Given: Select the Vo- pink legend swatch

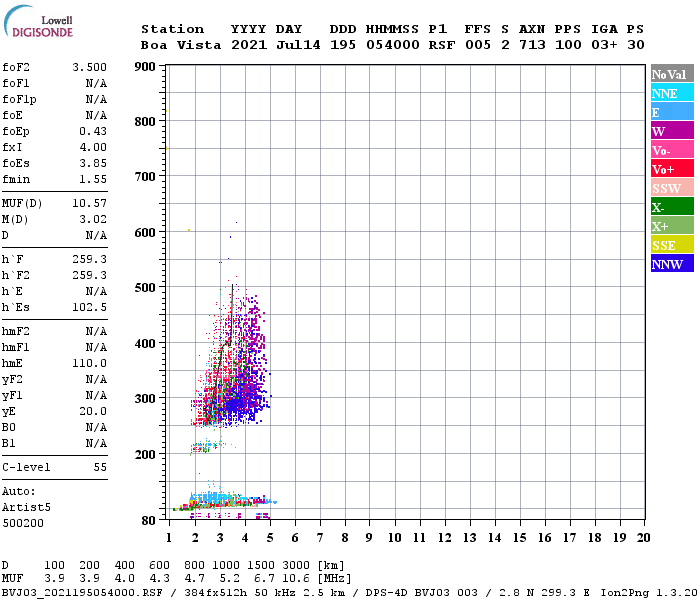Looking at the screenshot, I should coord(672,150).
